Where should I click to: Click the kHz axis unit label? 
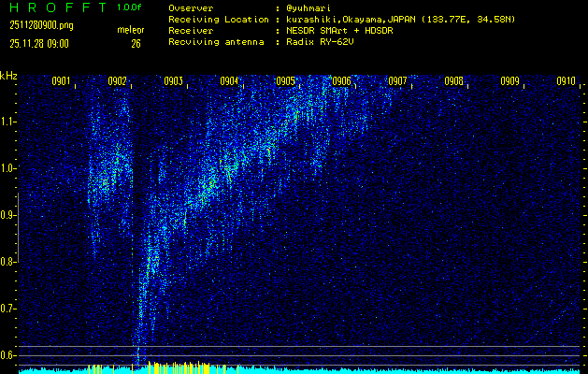[8, 76]
